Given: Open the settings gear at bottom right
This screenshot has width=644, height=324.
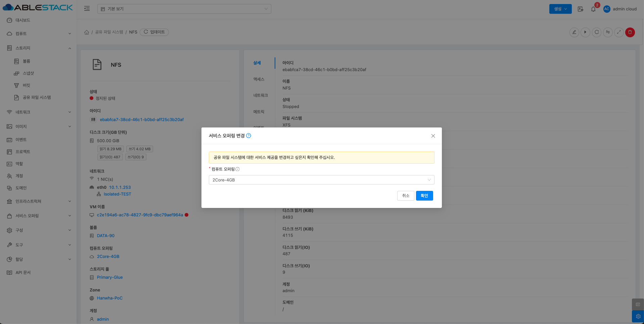Looking at the screenshot, I should (x=638, y=316).
